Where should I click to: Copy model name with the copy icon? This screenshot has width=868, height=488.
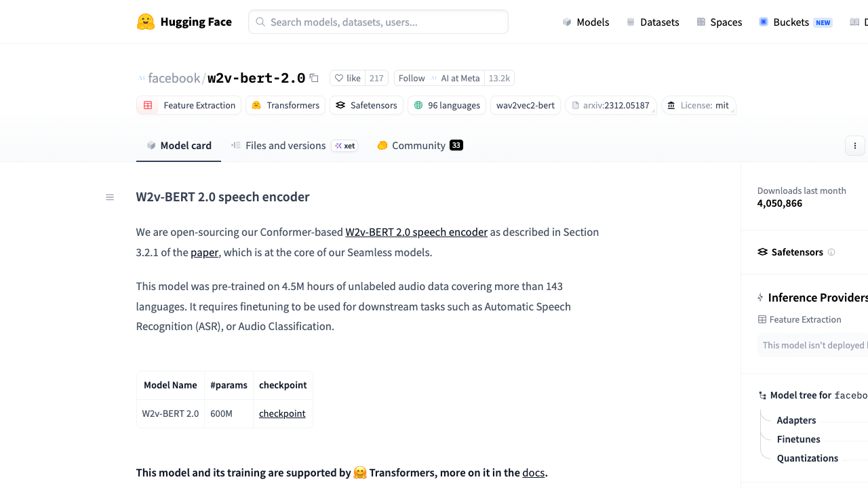pos(314,78)
